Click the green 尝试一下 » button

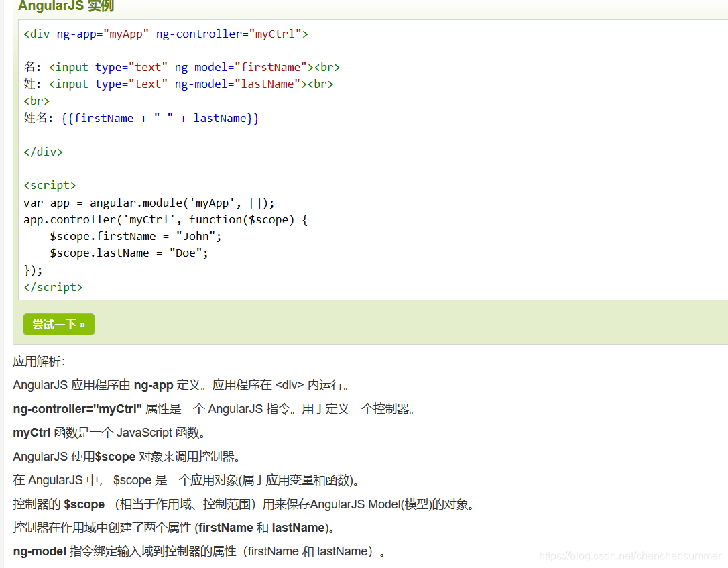pos(59,324)
